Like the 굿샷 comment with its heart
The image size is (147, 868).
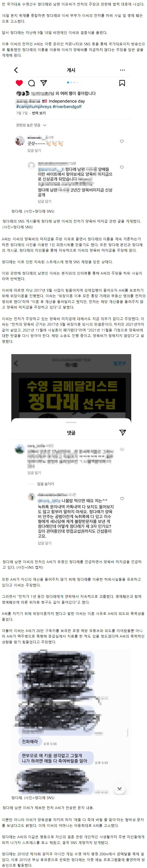point(122,141)
